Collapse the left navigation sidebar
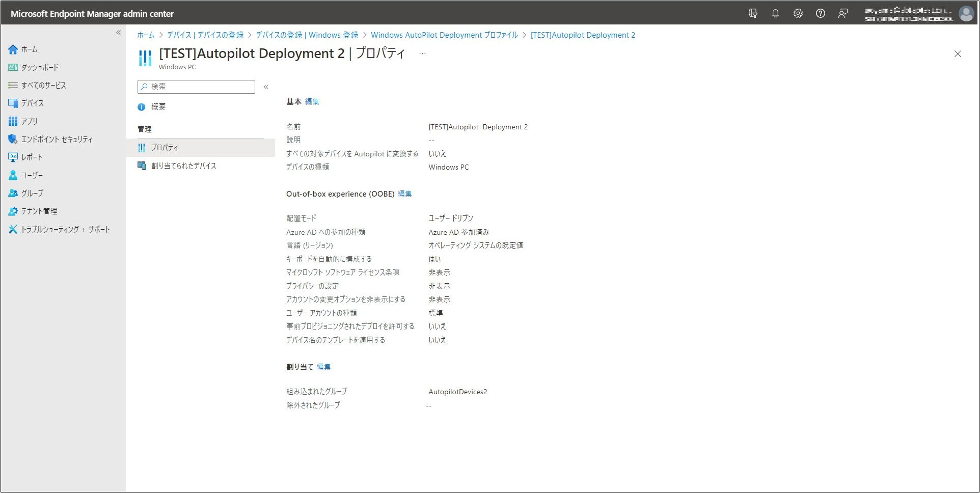The height and width of the screenshot is (493, 980). click(x=118, y=33)
